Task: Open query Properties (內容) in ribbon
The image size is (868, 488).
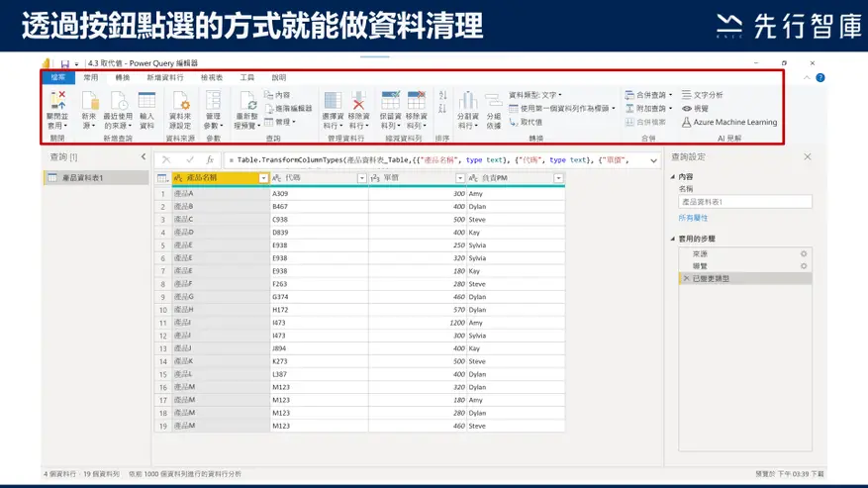Action: click(x=277, y=95)
